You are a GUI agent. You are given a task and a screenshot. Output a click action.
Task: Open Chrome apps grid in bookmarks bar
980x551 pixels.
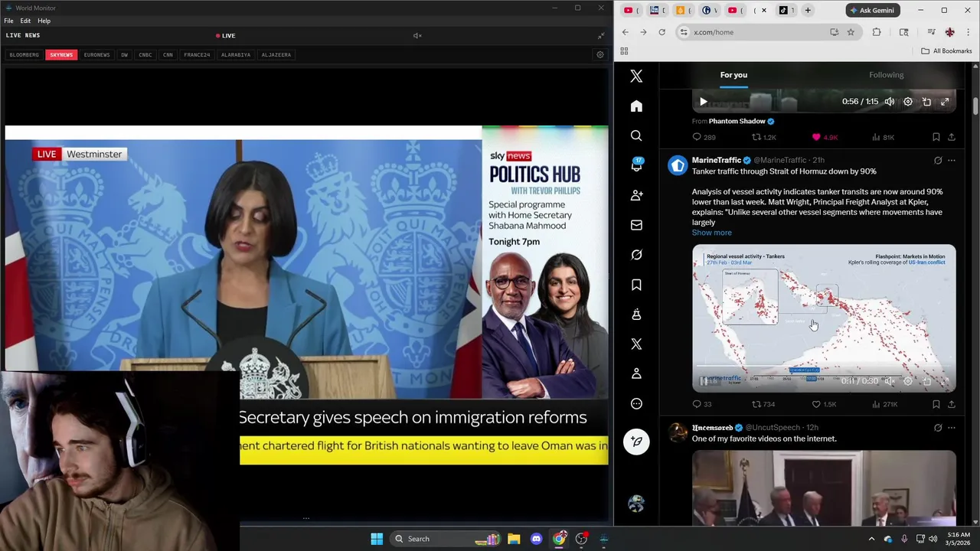(624, 51)
